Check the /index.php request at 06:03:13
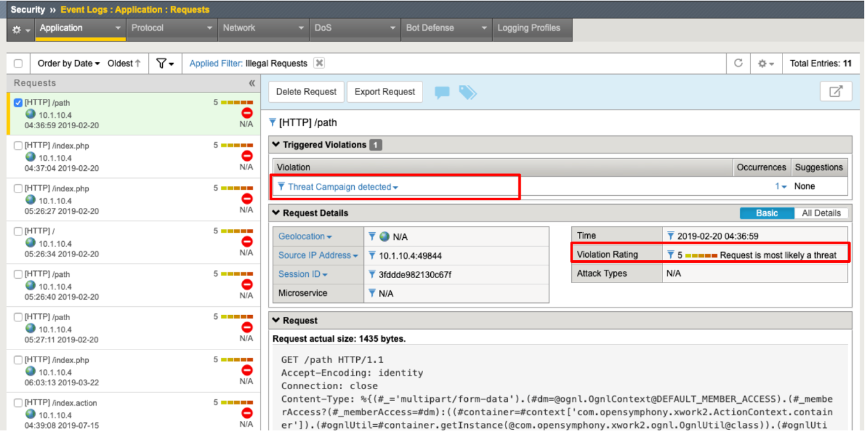Screen dimensions: 868x435 pyautogui.click(x=18, y=360)
